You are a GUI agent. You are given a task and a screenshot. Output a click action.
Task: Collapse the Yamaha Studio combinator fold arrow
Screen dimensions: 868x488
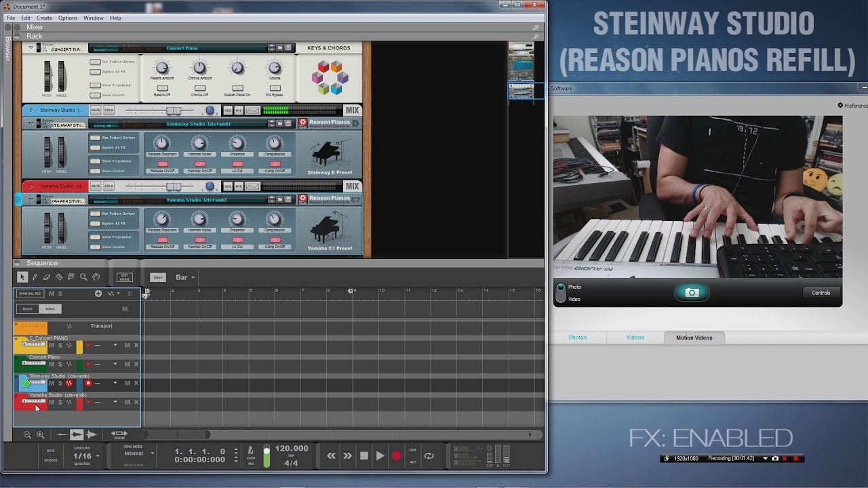[x=30, y=200]
